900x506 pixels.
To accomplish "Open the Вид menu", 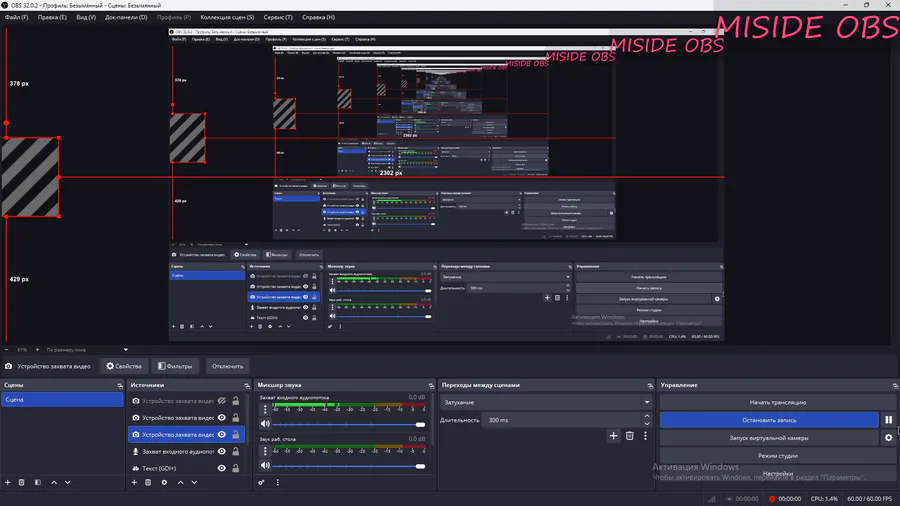I will click(86, 17).
